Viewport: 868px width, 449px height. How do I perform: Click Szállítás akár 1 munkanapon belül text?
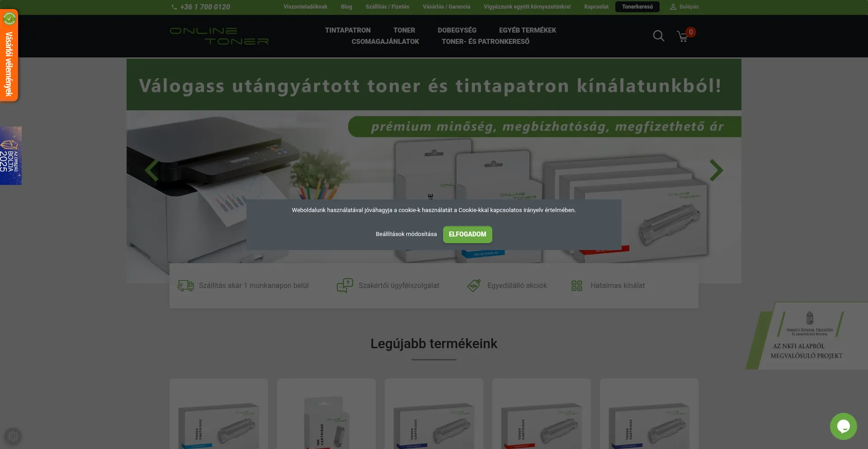(x=254, y=286)
